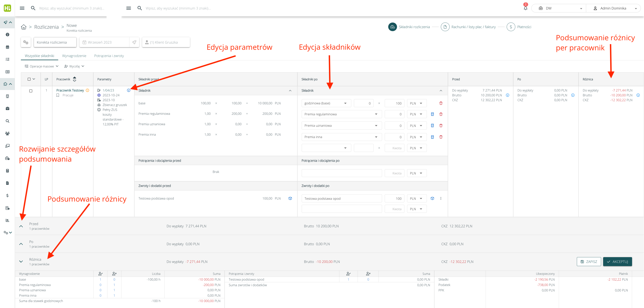Click the settings gears button beside Korekta rozliczenia
Screen dimensions: 644x308
point(26,42)
